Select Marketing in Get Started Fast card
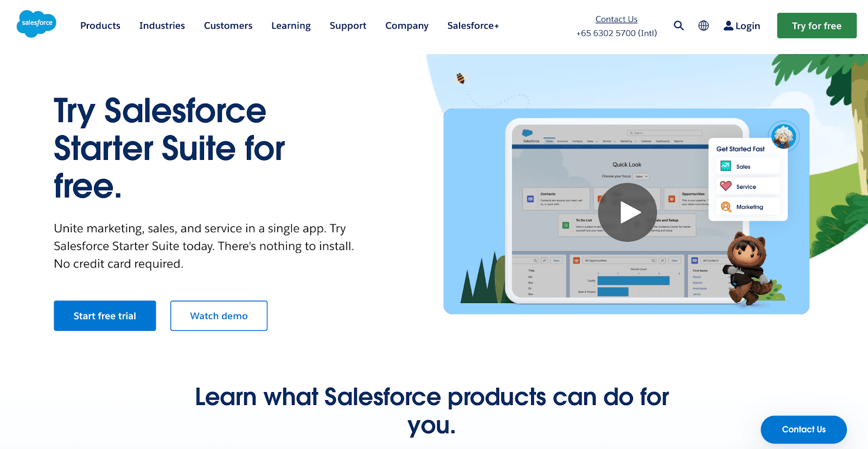 748,207
